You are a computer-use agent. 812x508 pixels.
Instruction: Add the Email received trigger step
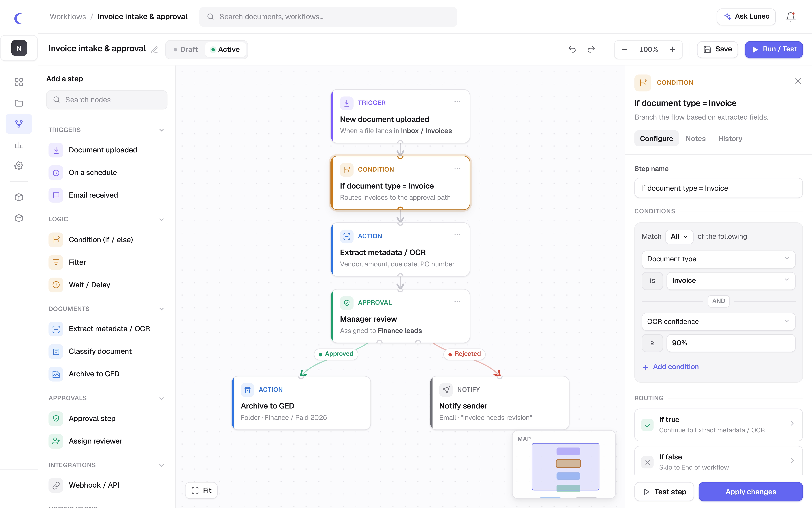coord(107,195)
